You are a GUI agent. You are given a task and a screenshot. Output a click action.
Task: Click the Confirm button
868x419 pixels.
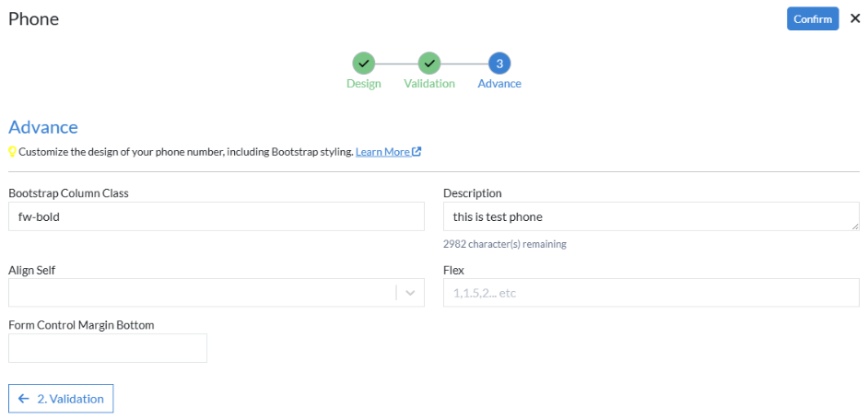pos(812,19)
